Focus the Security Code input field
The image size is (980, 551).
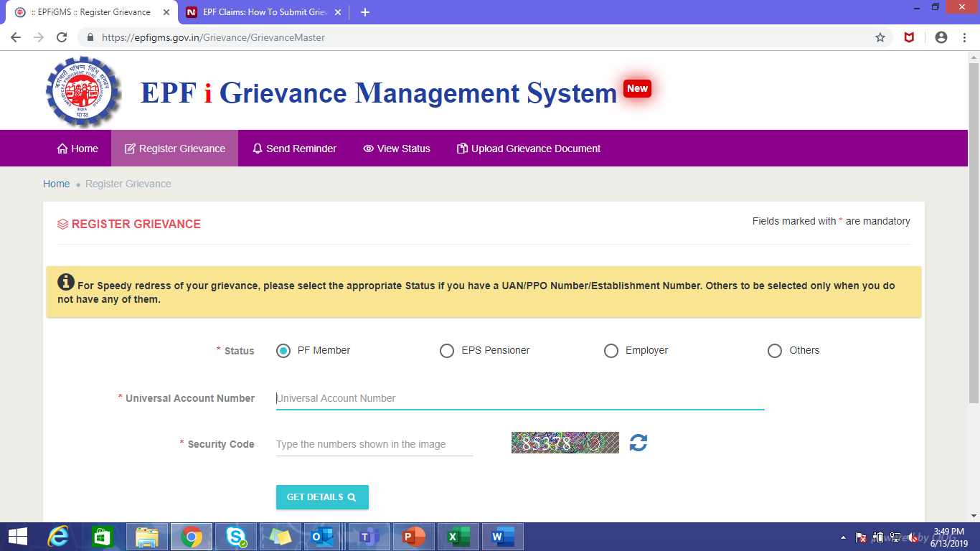374,444
